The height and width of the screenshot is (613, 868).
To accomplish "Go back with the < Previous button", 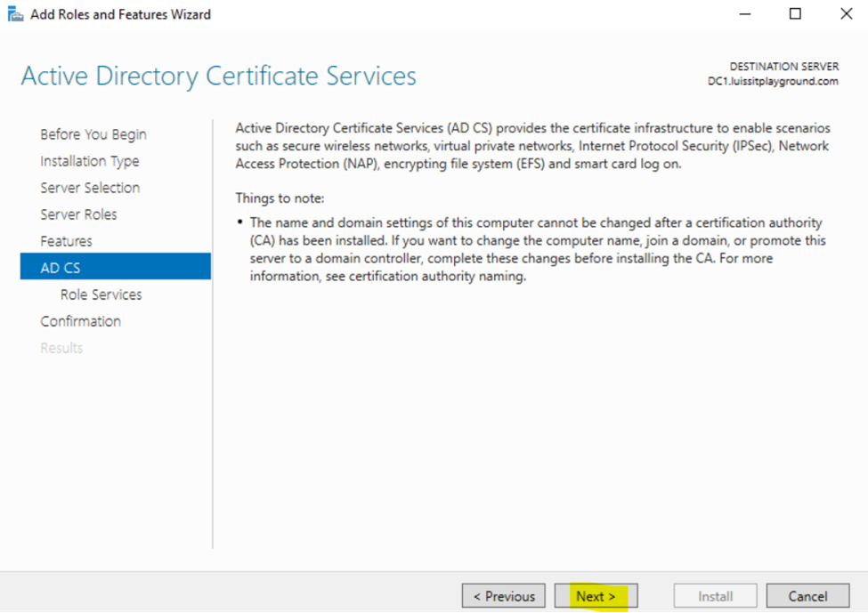I will [x=504, y=596].
